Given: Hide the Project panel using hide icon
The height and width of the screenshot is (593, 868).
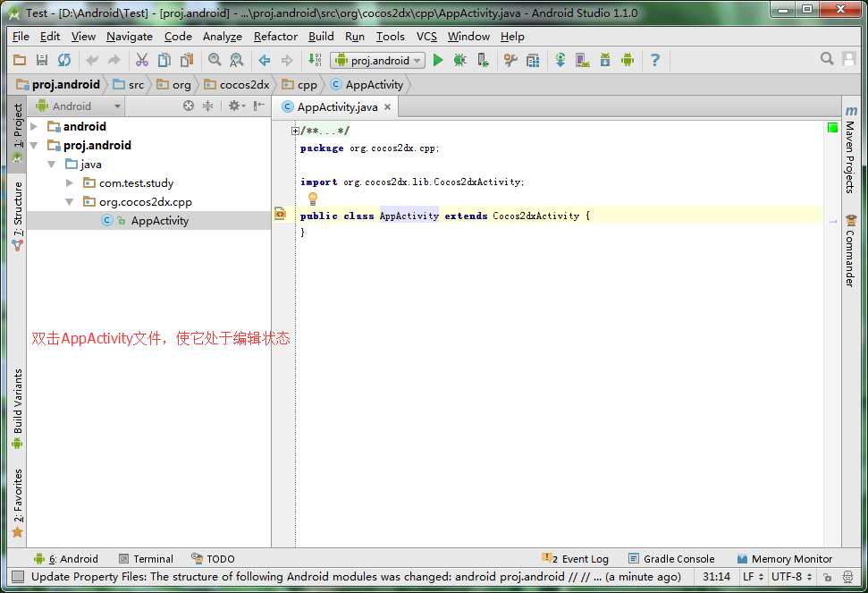Looking at the screenshot, I should (258, 106).
